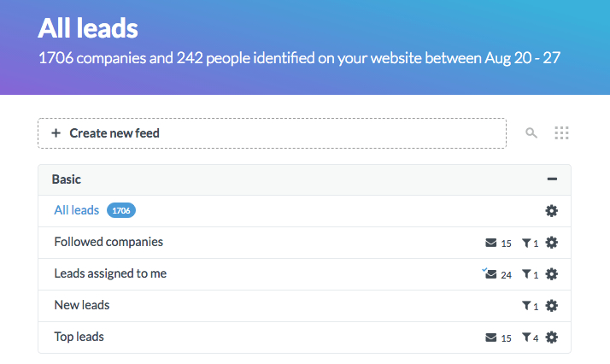Click email envelope icon on Followed companies

point(491,243)
